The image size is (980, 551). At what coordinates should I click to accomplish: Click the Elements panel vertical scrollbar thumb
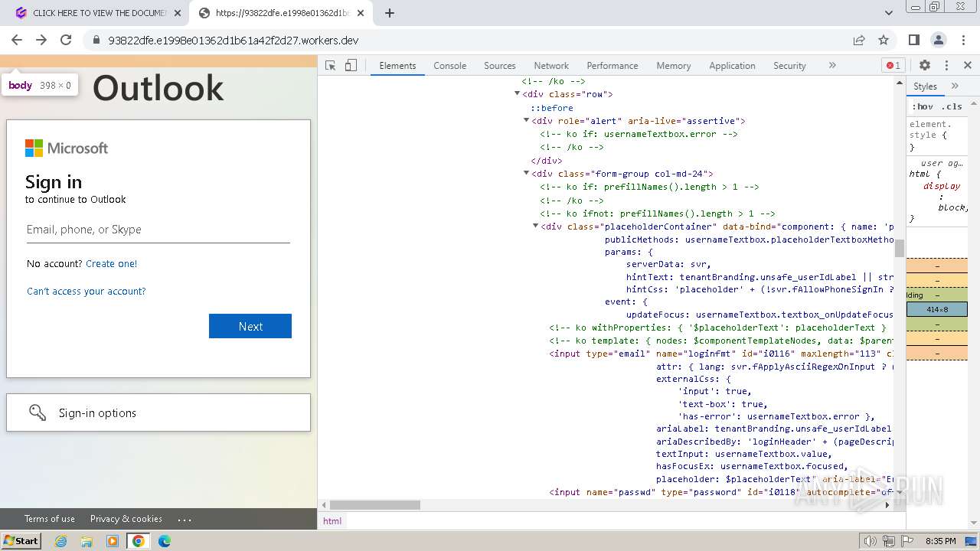point(900,248)
